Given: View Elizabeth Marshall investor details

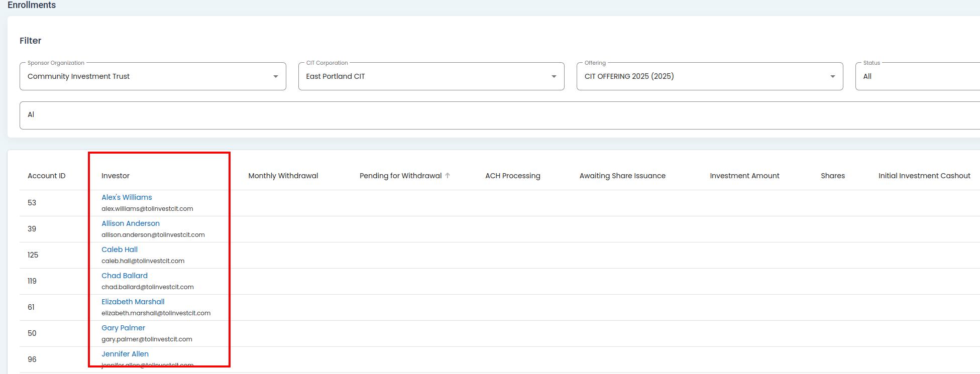Looking at the screenshot, I should click(x=133, y=302).
